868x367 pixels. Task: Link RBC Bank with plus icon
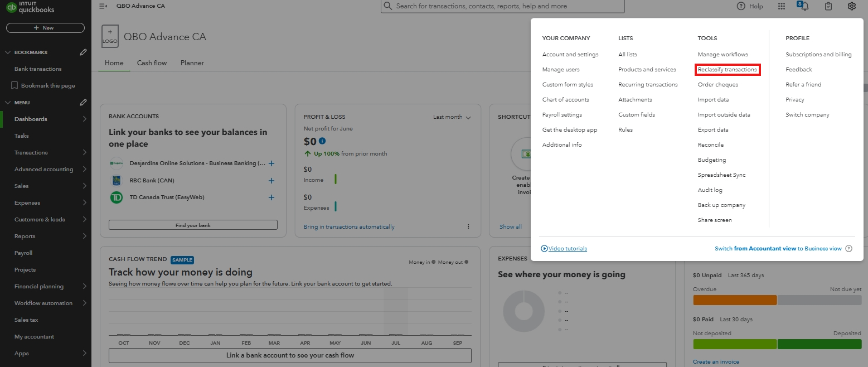click(x=271, y=181)
